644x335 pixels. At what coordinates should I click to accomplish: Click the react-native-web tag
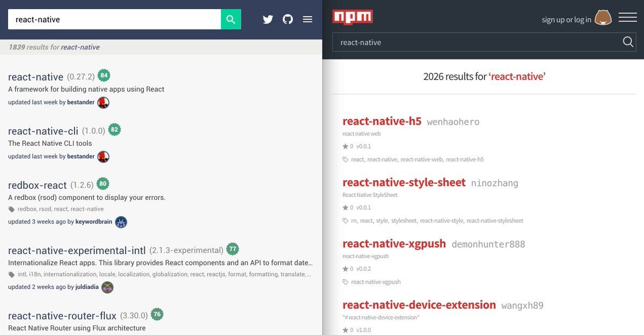point(421,159)
